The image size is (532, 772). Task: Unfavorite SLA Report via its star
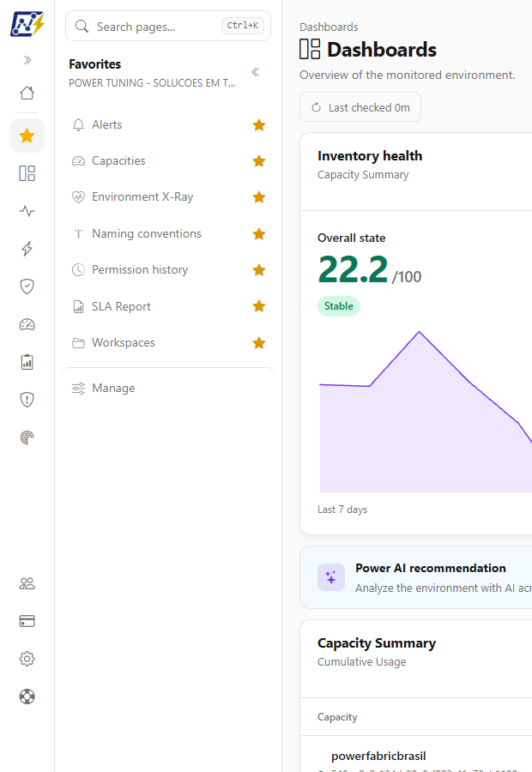coord(259,306)
